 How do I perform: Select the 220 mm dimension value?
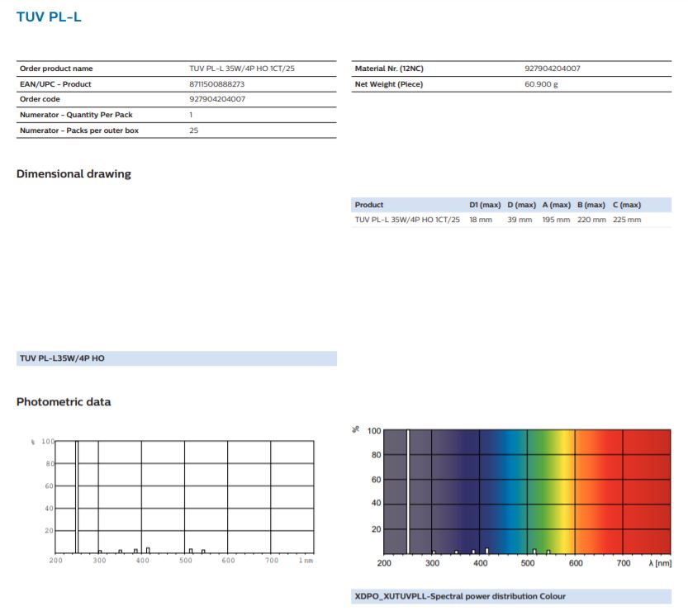591,220
